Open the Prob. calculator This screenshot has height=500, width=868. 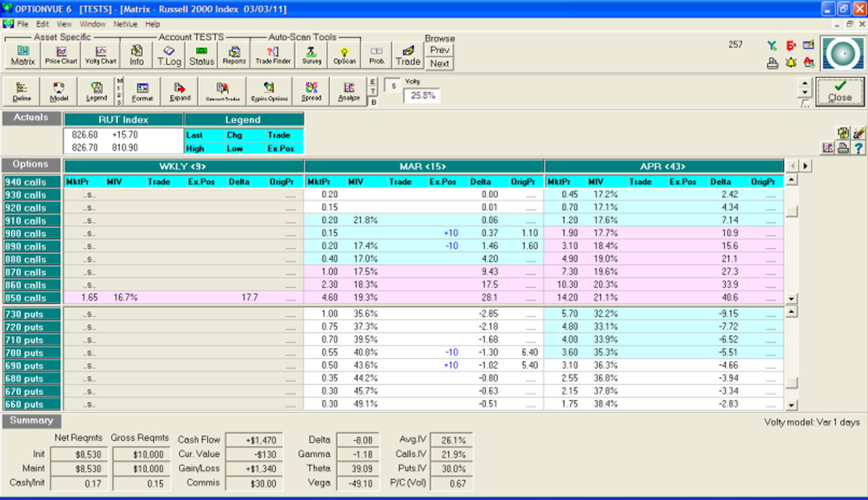point(376,55)
